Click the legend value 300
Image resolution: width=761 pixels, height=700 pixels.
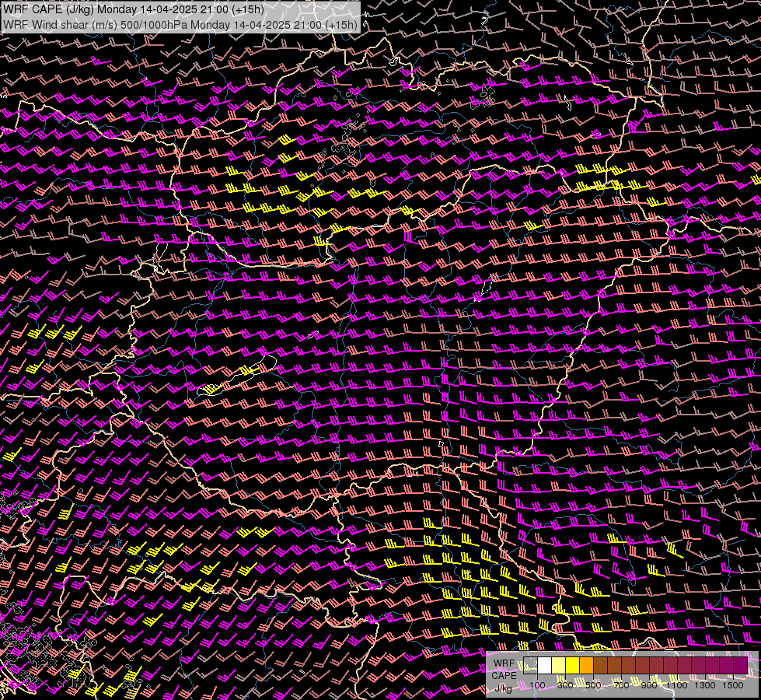565,685
